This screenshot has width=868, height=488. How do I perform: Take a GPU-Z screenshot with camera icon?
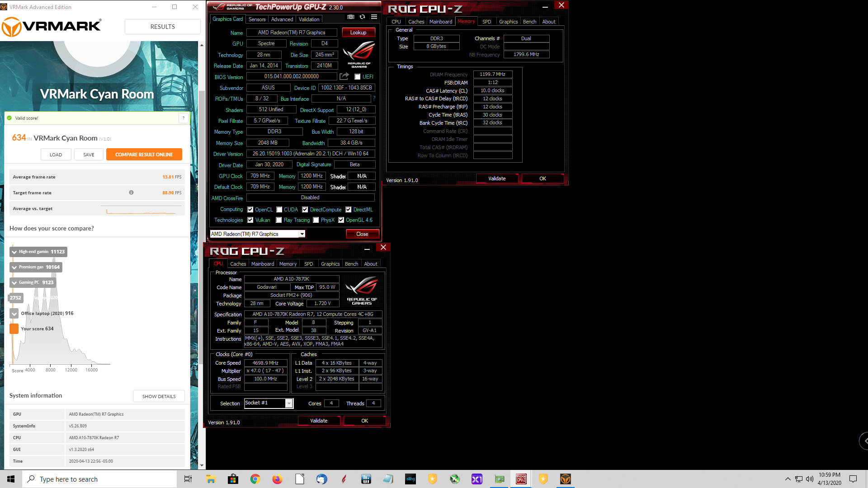(x=350, y=17)
